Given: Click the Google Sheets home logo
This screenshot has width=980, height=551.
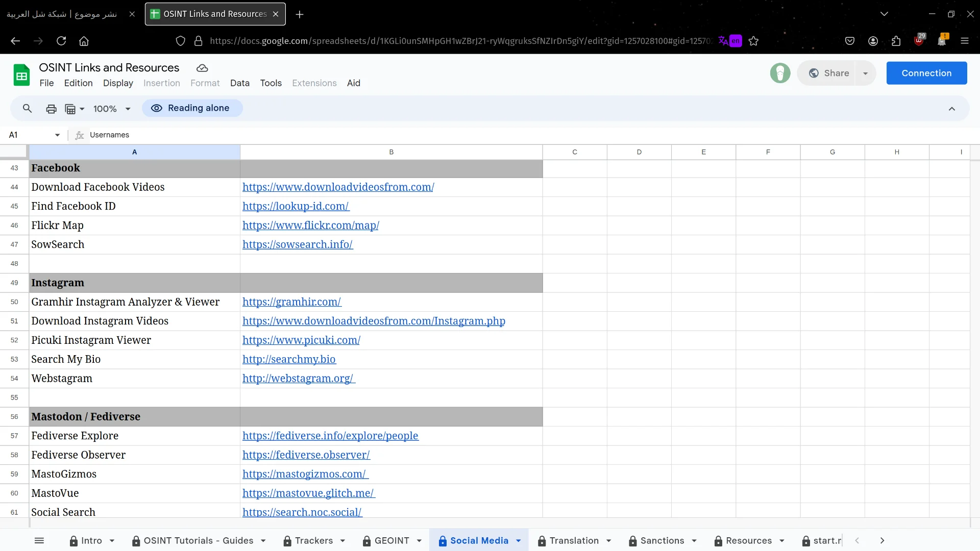Looking at the screenshot, I should point(21,75).
